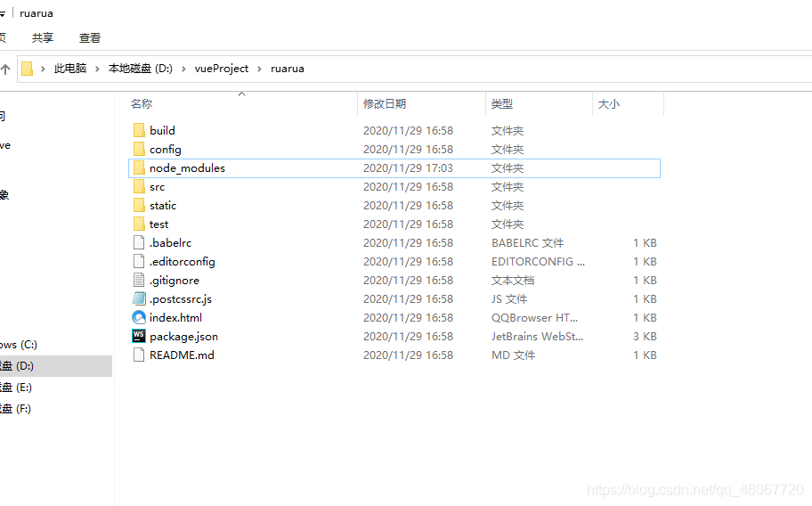Go up one folder with the up arrow
812x506 pixels.
(x=5, y=69)
